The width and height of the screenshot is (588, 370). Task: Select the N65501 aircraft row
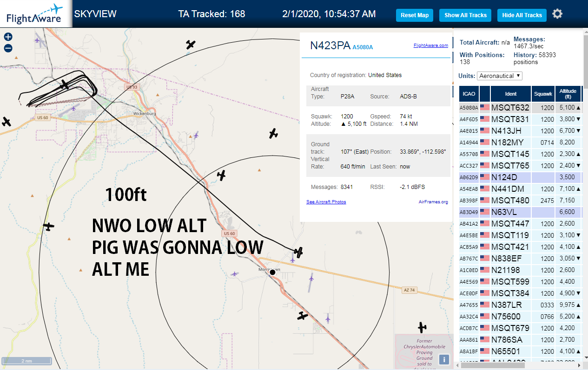click(x=520, y=351)
